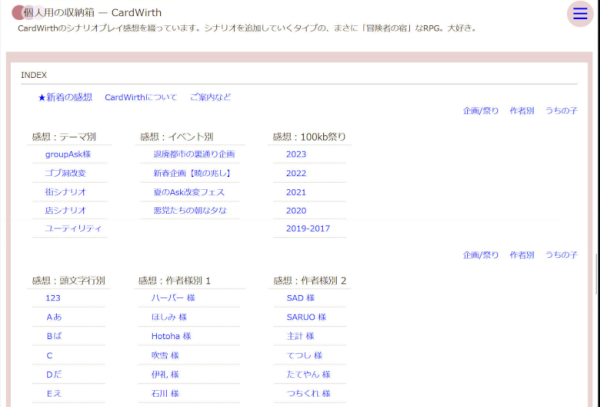Click the 感想：作者様別 2 heading
Image resolution: width=600 pixels, height=407 pixels.
pyautogui.click(x=310, y=281)
